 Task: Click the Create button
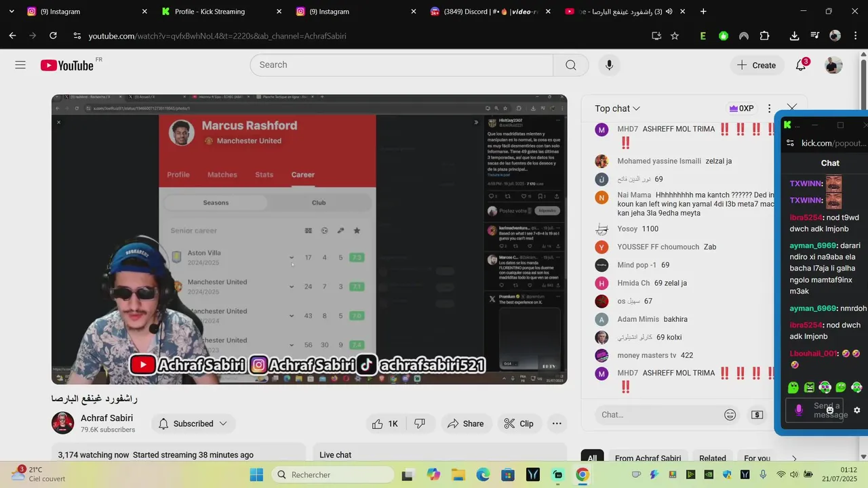(756, 65)
